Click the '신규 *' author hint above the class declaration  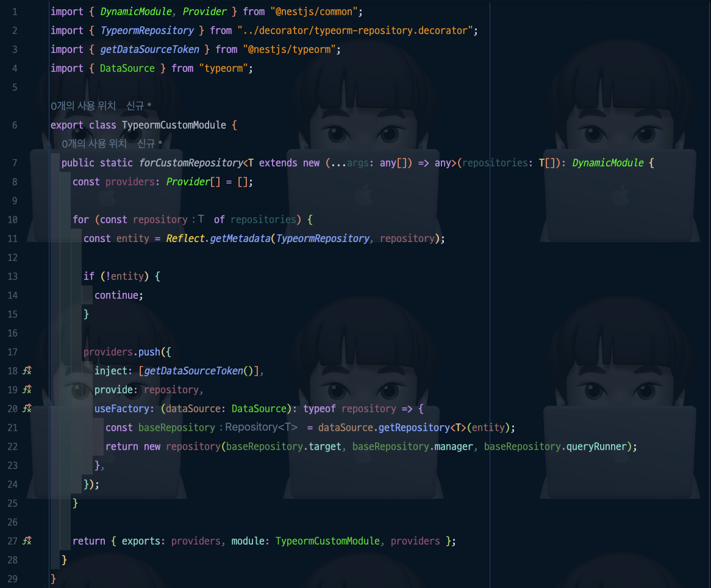(139, 106)
